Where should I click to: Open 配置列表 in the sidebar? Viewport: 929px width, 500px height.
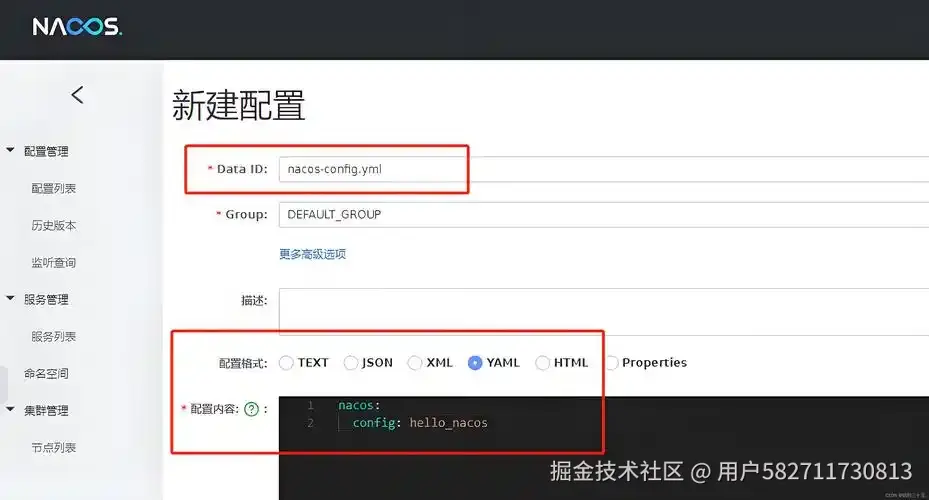[53, 188]
